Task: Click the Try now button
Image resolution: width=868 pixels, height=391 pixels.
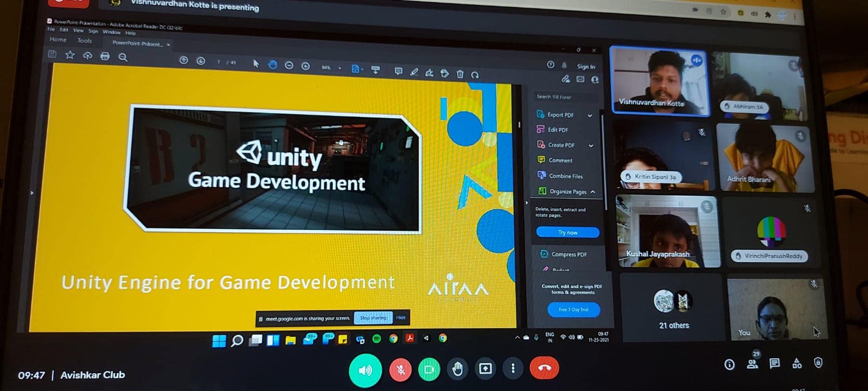Action: (567, 233)
